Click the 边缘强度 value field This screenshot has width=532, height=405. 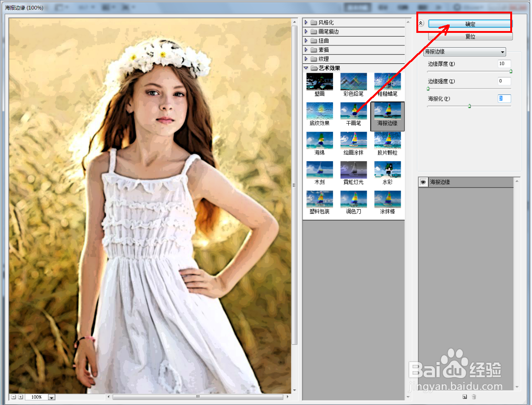pyautogui.click(x=504, y=81)
